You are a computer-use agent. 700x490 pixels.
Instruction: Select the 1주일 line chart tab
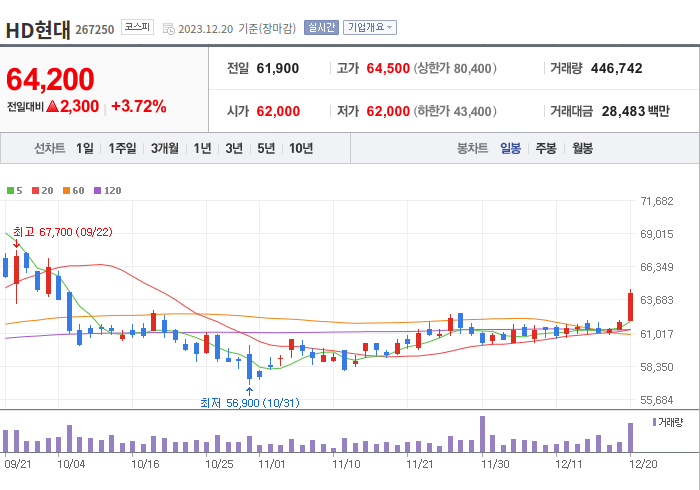click(x=122, y=148)
